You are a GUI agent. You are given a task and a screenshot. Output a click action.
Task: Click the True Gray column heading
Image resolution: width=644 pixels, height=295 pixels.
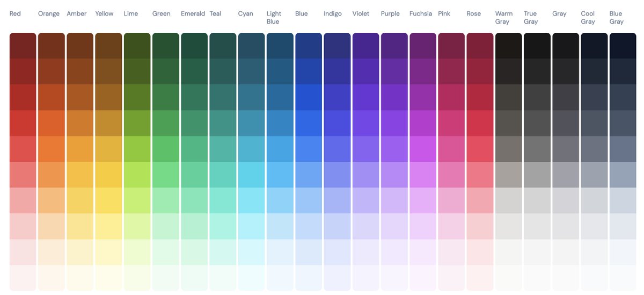(531, 17)
